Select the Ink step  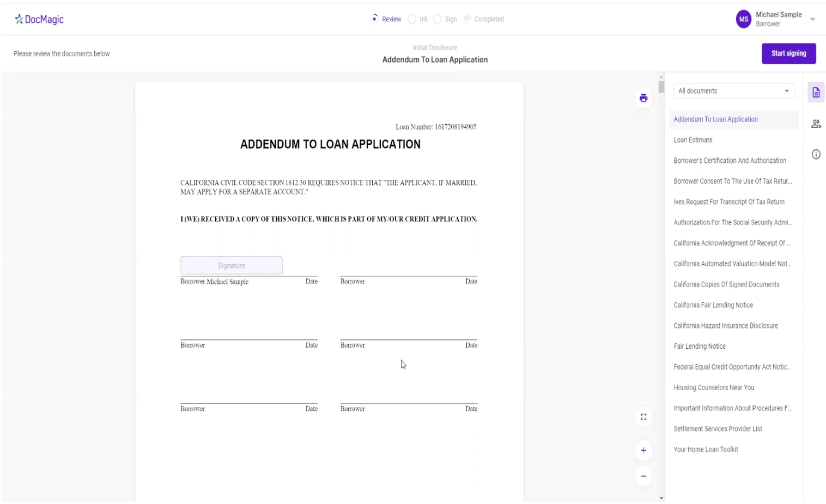pyautogui.click(x=418, y=19)
